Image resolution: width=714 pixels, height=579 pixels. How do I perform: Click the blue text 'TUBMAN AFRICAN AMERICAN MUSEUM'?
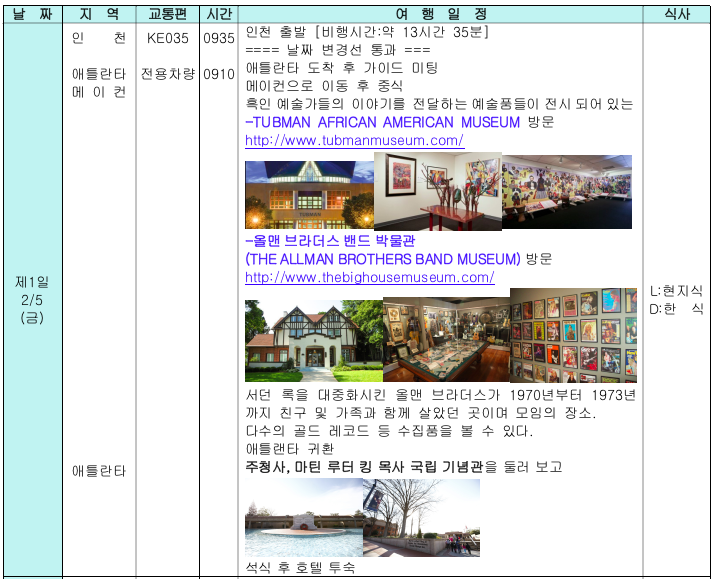[x=387, y=122]
